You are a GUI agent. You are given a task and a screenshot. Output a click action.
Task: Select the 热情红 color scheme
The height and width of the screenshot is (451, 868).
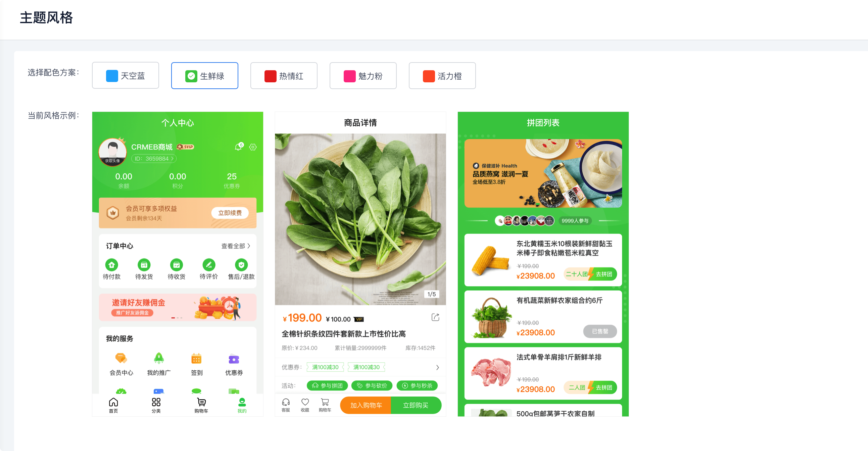[x=284, y=76]
